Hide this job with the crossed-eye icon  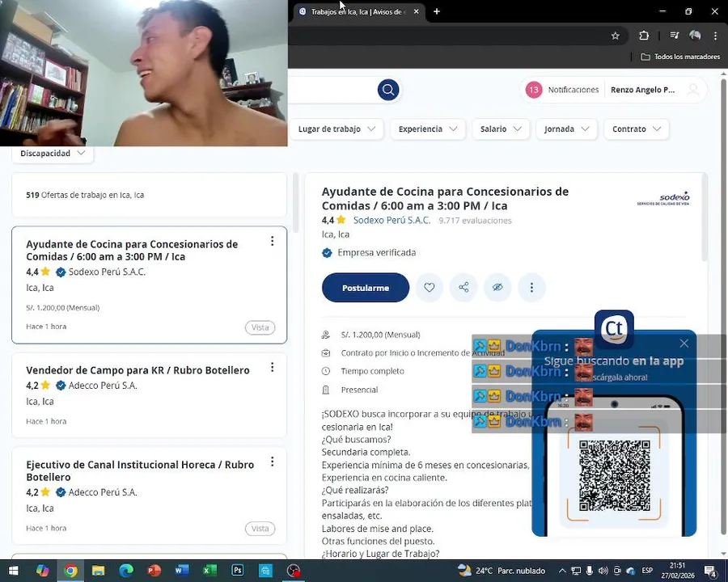click(x=497, y=287)
